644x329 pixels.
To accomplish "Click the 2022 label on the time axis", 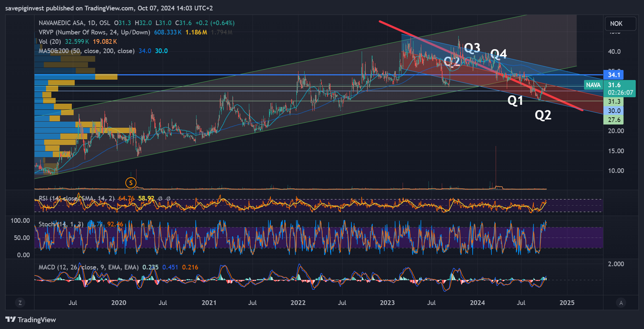I will click(298, 303).
